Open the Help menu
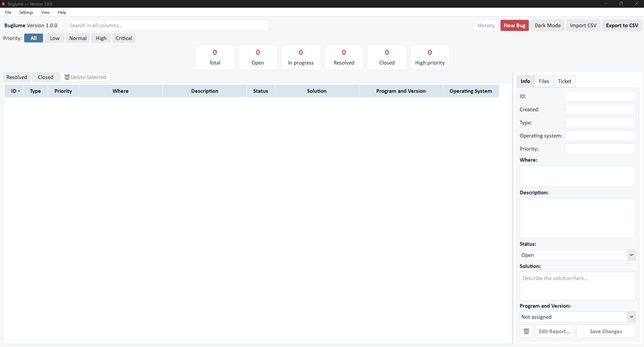This screenshot has width=644, height=347. pos(62,12)
